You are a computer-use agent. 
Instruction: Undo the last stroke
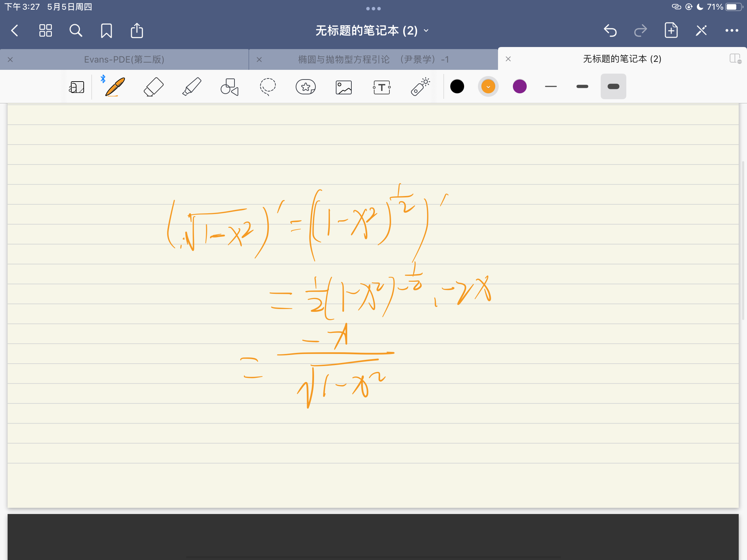tap(610, 31)
